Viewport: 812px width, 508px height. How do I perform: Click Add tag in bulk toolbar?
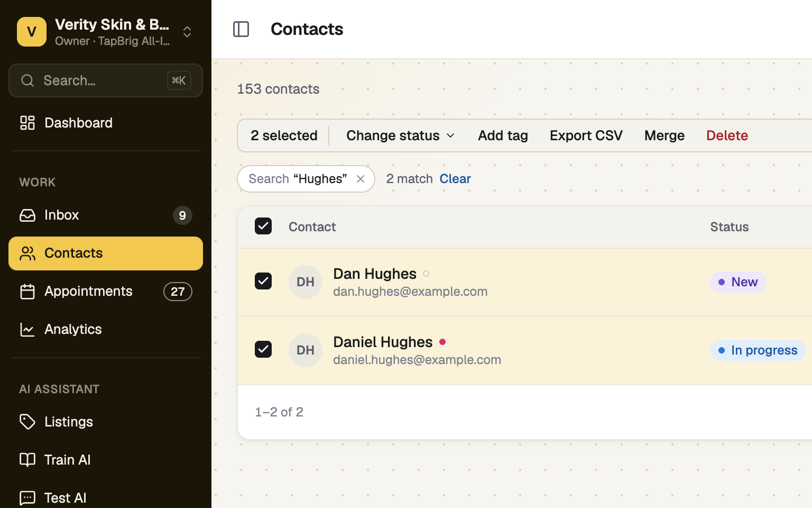coord(503,135)
